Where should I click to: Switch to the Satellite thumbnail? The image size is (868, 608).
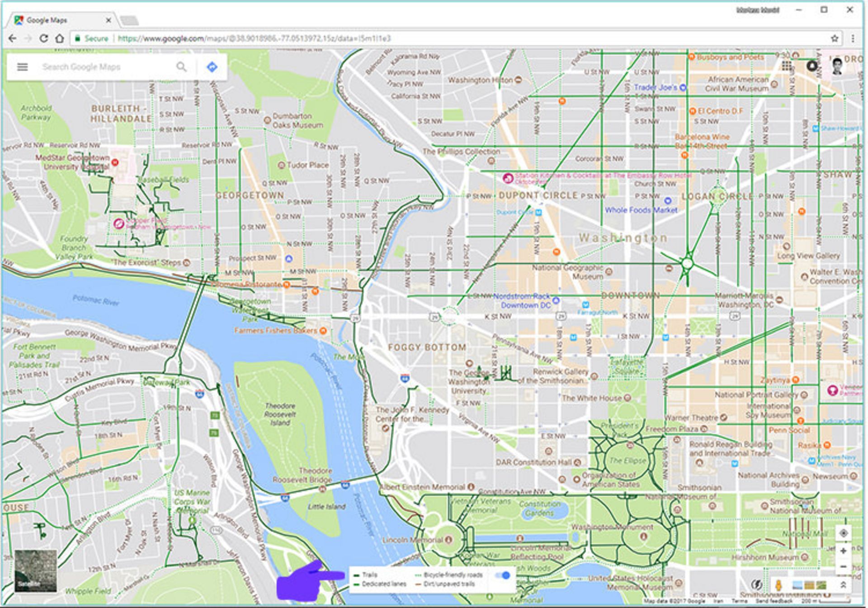pos(36,571)
